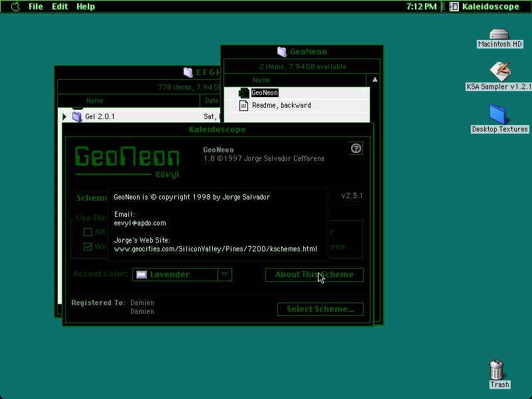
Task: Click the geocities web site address
Action: [x=215, y=249]
